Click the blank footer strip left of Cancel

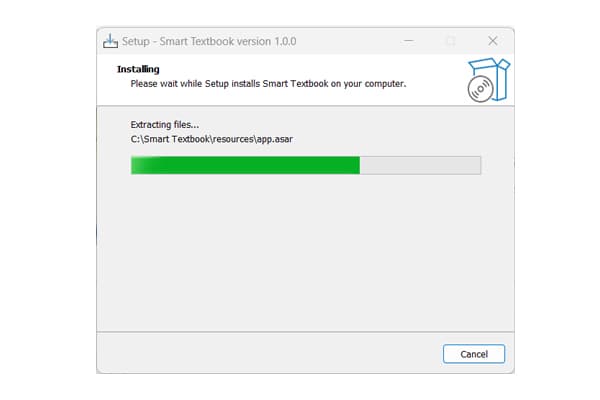268,353
